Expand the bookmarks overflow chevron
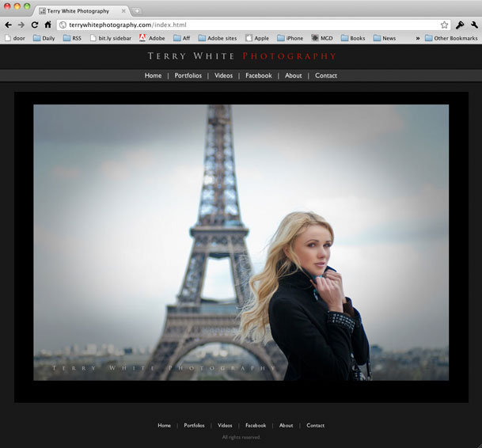This screenshot has width=482, height=448. coord(417,38)
